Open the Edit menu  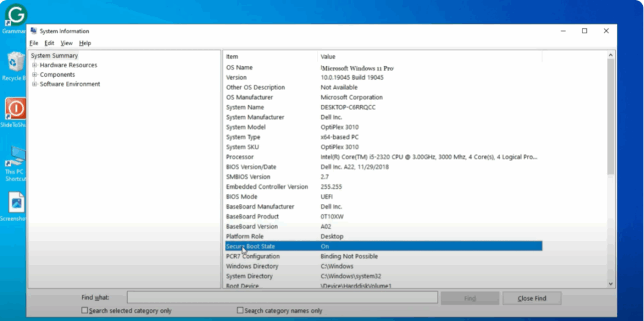click(x=49, y=43)
